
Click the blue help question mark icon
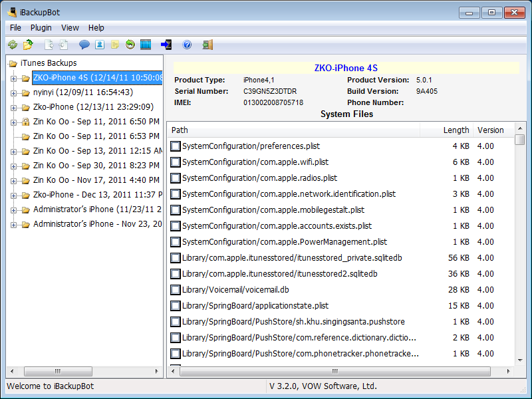pyautogui.click(x=187, y=45)
